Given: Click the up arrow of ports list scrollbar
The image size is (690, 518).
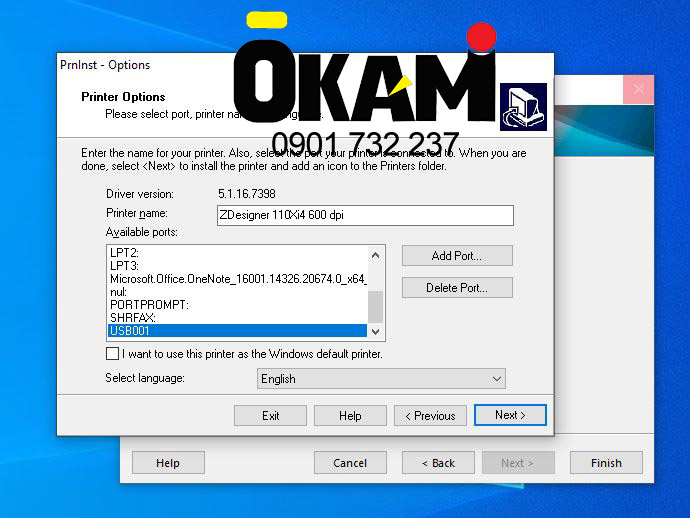Looking at the screenshot, I should coord(375,255).
